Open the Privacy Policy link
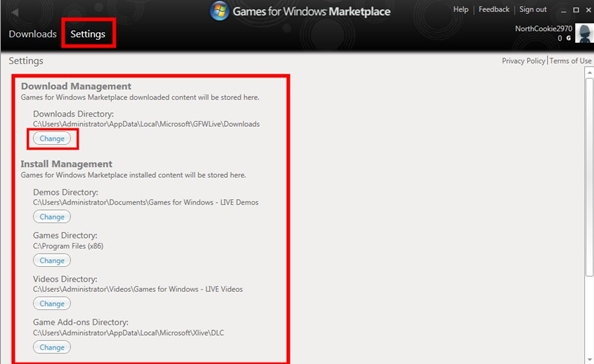The image size is (594, 364). pos(523,61)
